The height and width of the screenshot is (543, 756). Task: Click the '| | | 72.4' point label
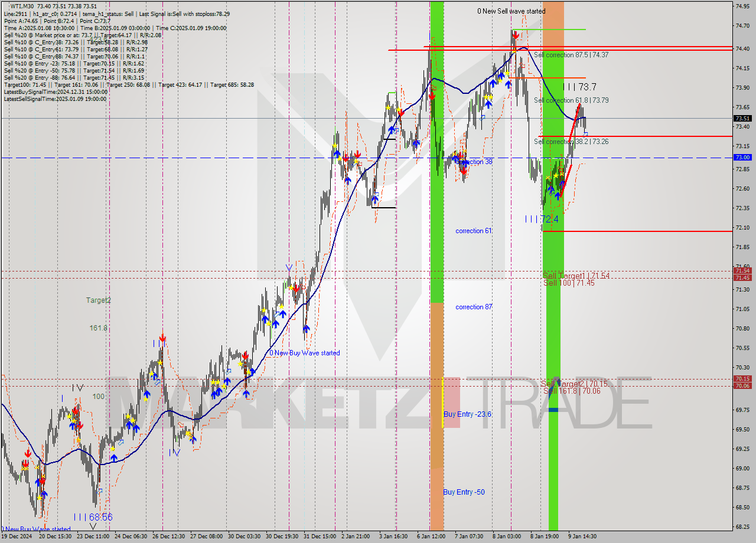542,219
